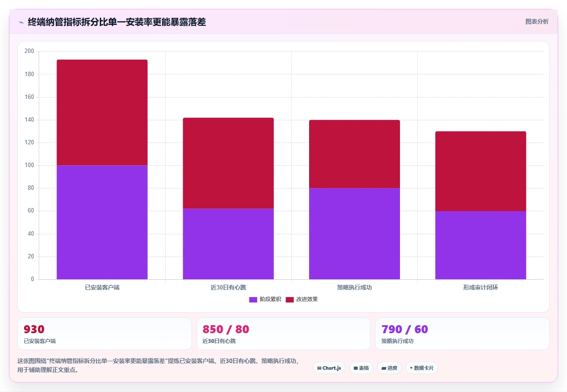The height and width of the screenshot is (392, 567).
Task: Click the 图表分析 label in the header
Action: [537, 21]
